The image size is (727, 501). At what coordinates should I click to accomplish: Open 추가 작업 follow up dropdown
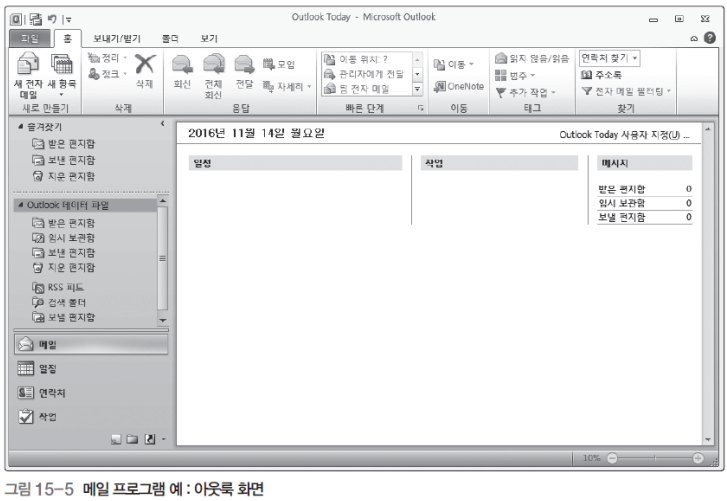click(x=525, y=92)
